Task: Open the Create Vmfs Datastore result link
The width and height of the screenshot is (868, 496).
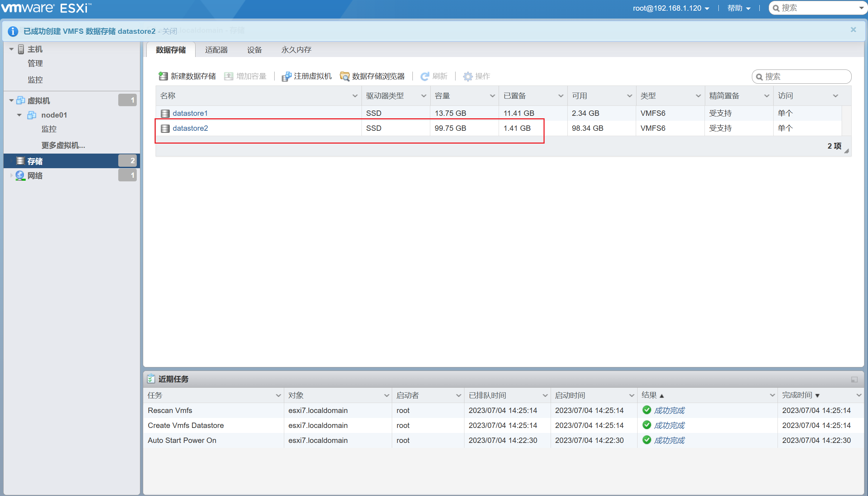Action: point(669,425)
